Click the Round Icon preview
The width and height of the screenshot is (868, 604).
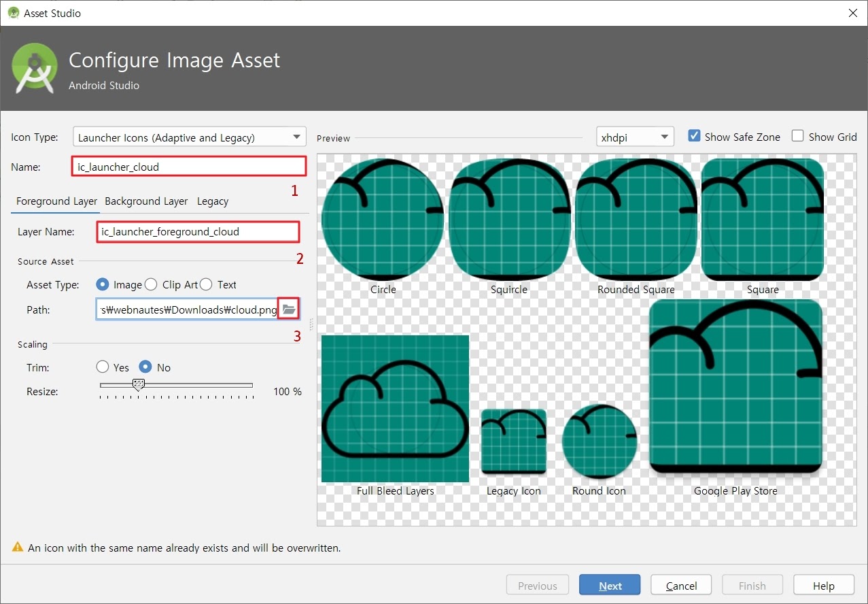600,441
